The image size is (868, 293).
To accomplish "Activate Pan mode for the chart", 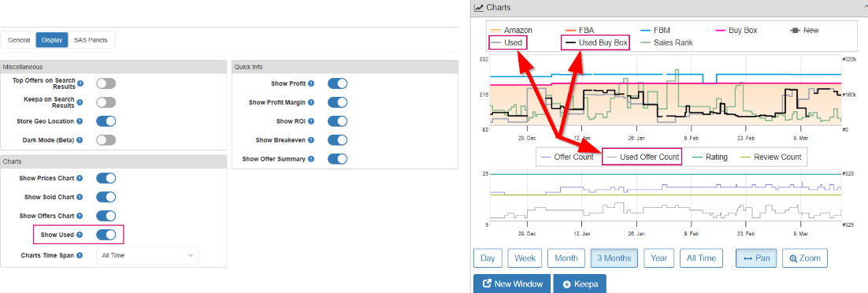I will (x=756, y=258).
